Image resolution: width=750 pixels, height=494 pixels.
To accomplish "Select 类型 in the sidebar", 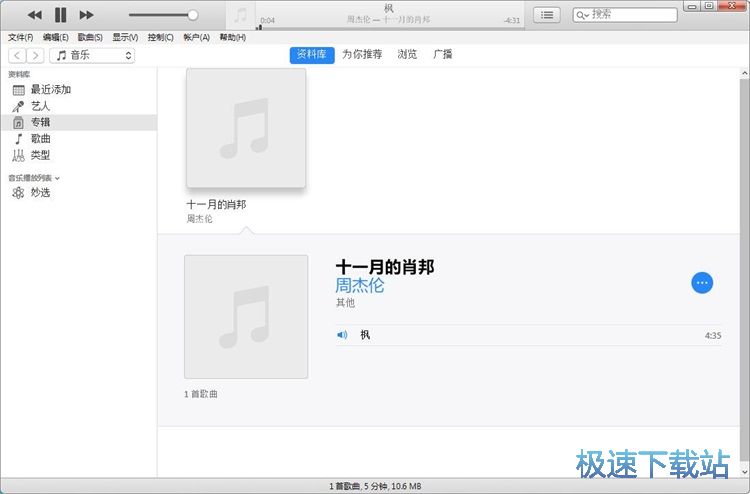I will point(78,155).
